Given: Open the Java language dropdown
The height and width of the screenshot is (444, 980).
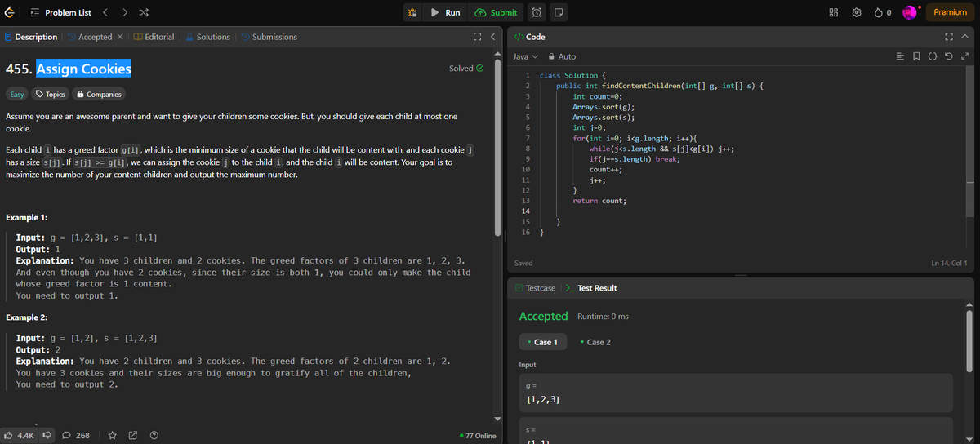Looking at the screenshot, I should pos(525,56).
